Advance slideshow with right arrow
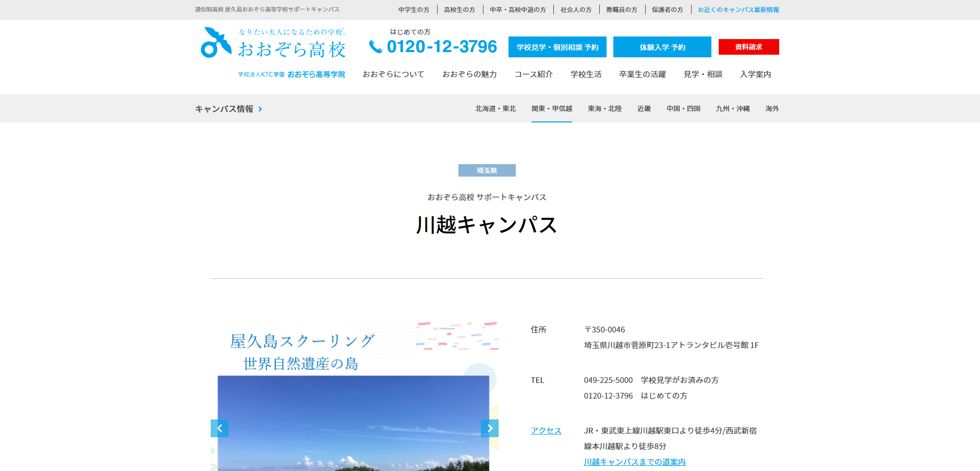This screenshot has width=980, height=471. tap(489, 428)
